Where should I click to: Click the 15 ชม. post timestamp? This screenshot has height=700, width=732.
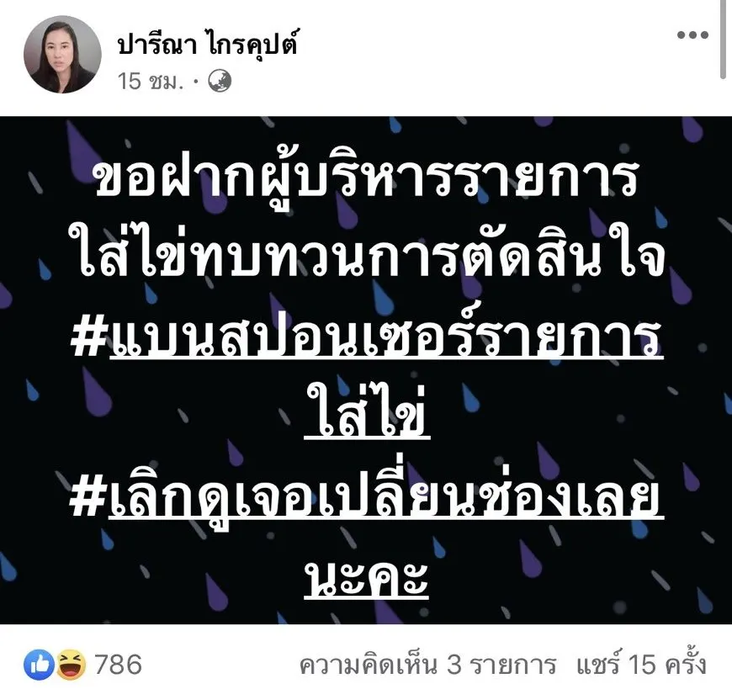(150, 82)
